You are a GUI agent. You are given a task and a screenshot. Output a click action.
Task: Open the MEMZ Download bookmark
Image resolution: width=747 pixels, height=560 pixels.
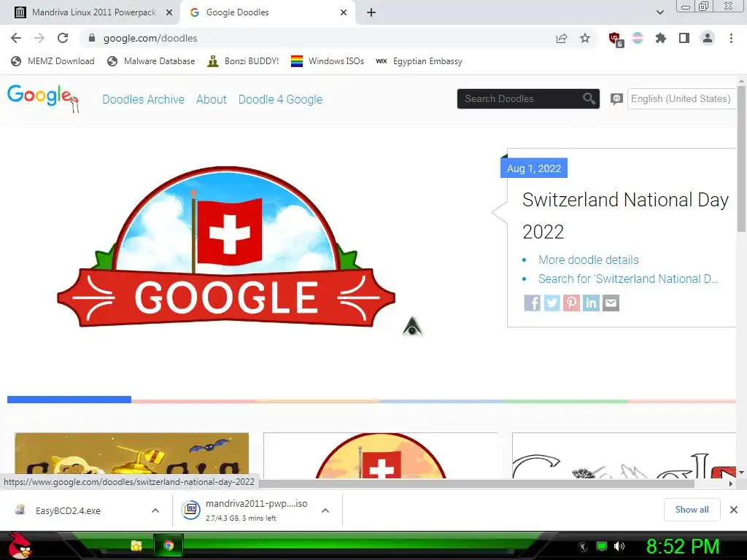pyautogui.click(x=53, y=61)
